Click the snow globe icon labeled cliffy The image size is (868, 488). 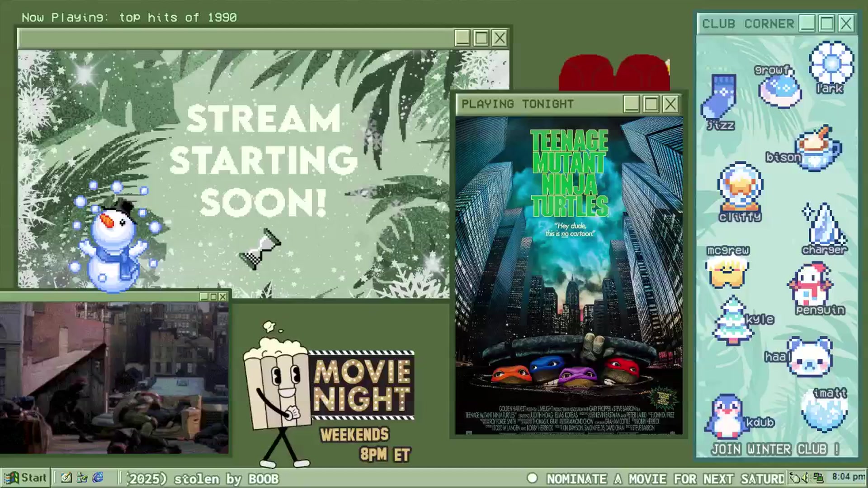740,187
